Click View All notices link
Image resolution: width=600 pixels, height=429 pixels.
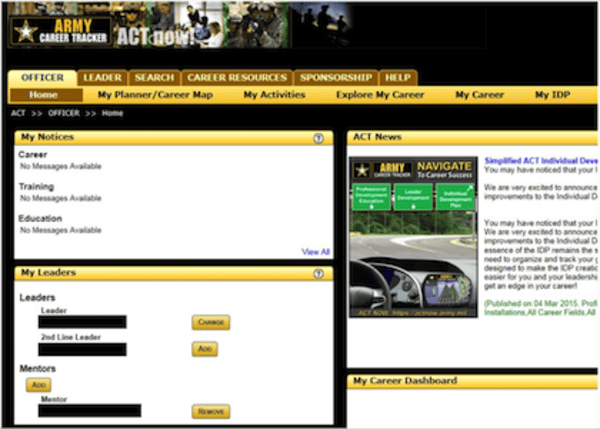click(315, 252)
